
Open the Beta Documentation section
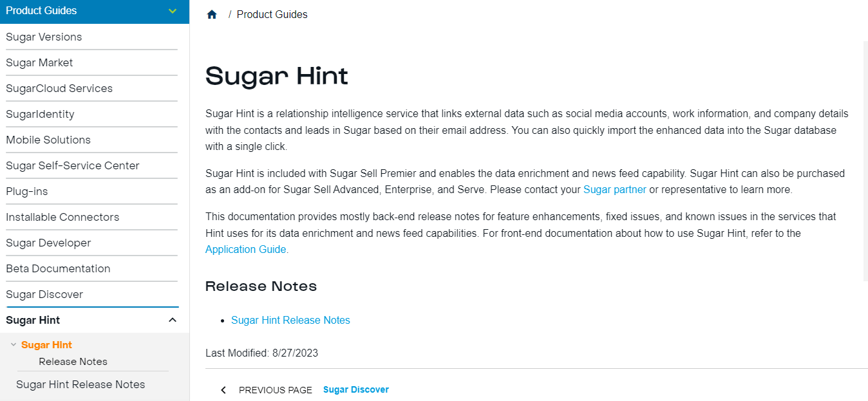pyautogui.click(x=58, y=268)
